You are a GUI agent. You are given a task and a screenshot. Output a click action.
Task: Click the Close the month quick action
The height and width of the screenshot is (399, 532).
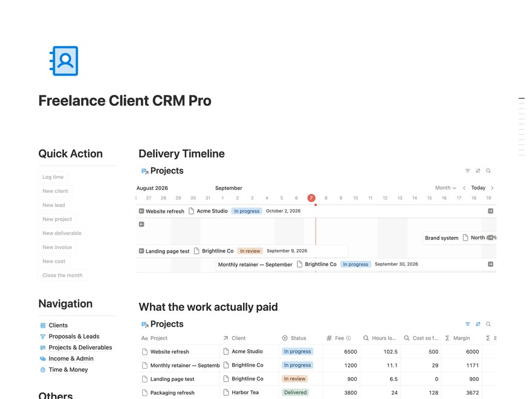click(x=62, y=276)
